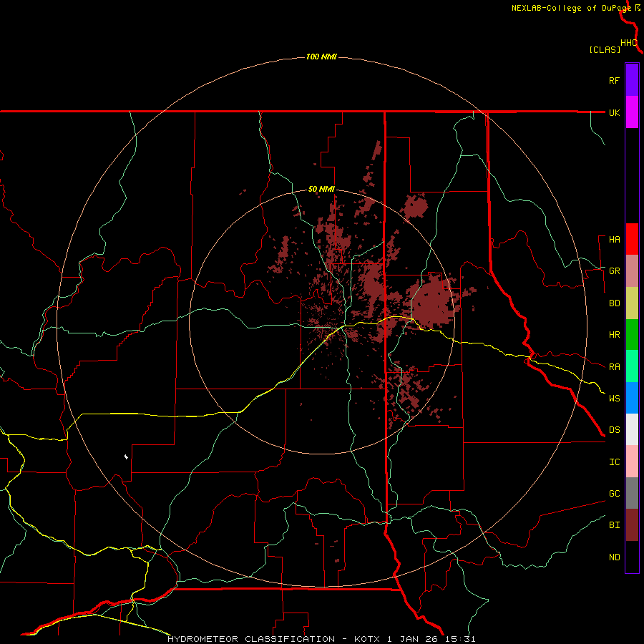Click the purple RF legend color swatch

[x=632, y=80]
